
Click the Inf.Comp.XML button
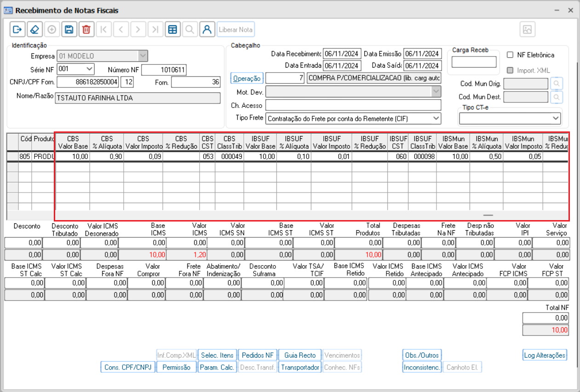tap(177, 355)
